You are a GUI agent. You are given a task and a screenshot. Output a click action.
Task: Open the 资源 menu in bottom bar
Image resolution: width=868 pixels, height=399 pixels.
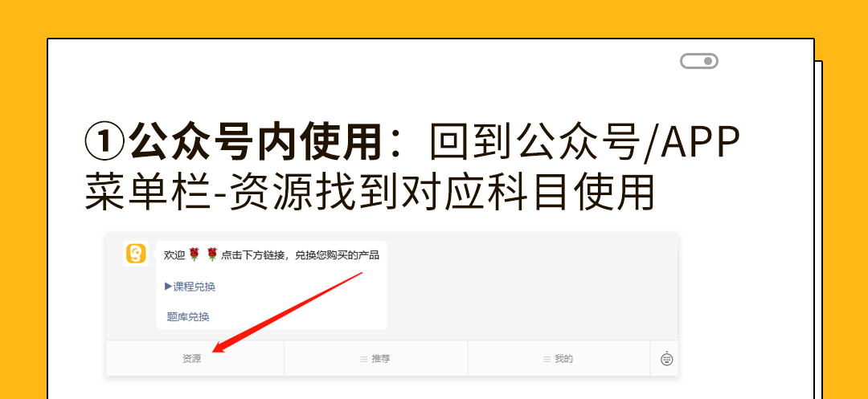click(x=191, y=359)
